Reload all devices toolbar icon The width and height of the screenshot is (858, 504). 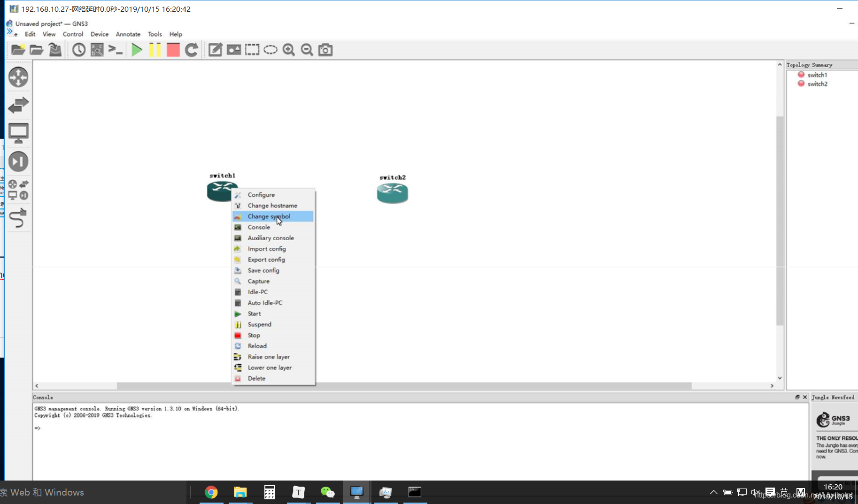[192, 50]
